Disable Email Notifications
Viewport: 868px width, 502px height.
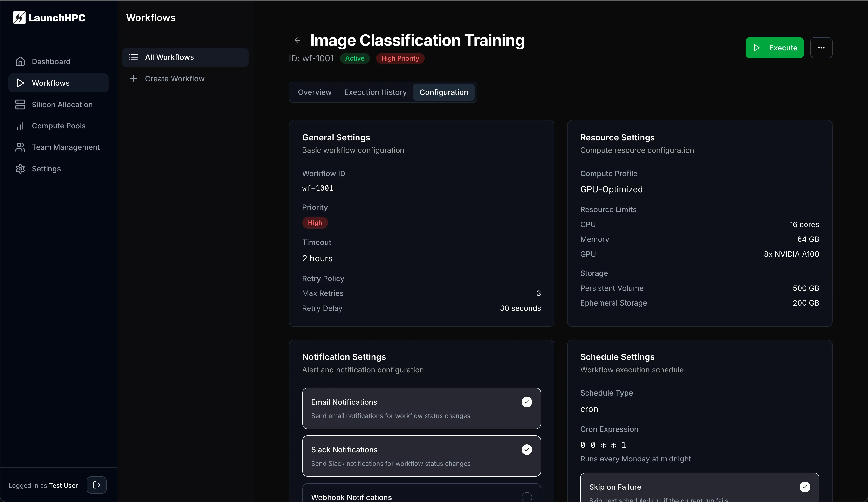(527, 402)
